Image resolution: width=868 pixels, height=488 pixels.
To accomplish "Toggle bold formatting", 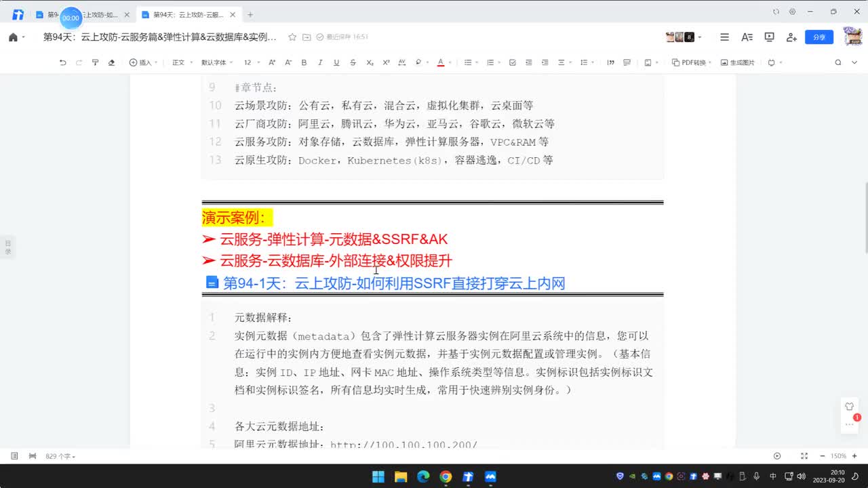I will tap(304, 62).
